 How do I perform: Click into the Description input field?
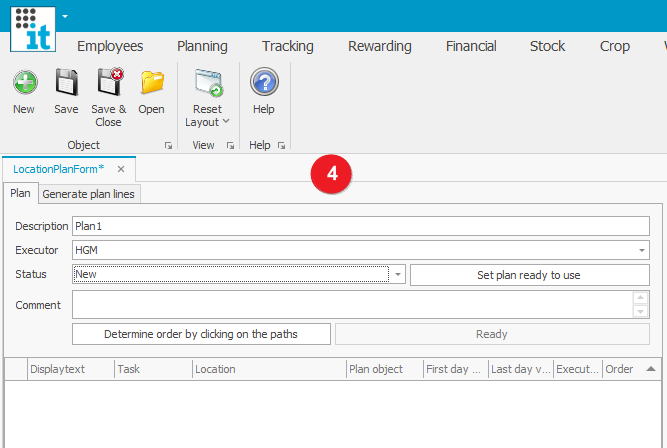(360, 226)
